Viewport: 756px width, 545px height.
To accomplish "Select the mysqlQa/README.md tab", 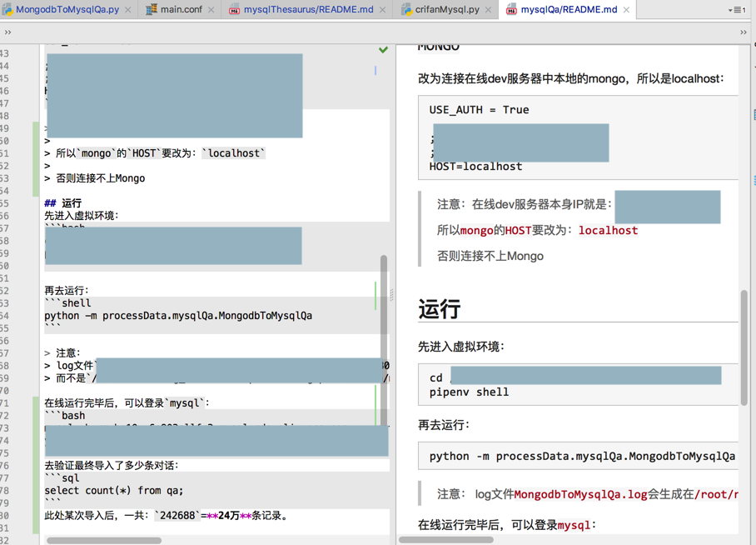I will (569, 9).
